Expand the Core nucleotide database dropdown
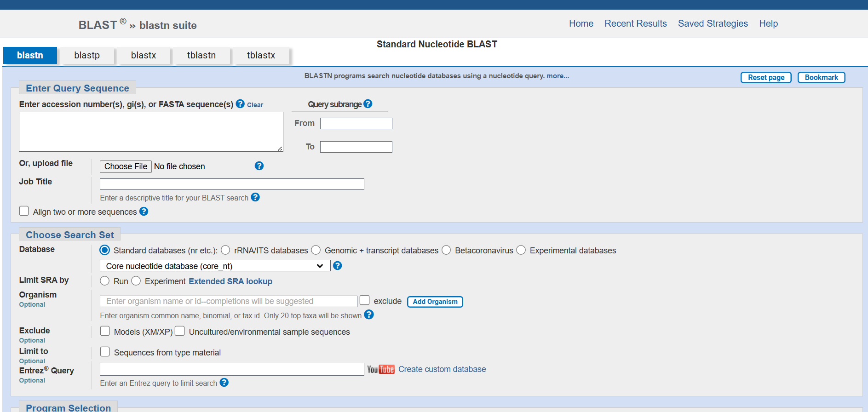Image resolution: width=868 pixels, height=412 pixels. pos(215,266)
